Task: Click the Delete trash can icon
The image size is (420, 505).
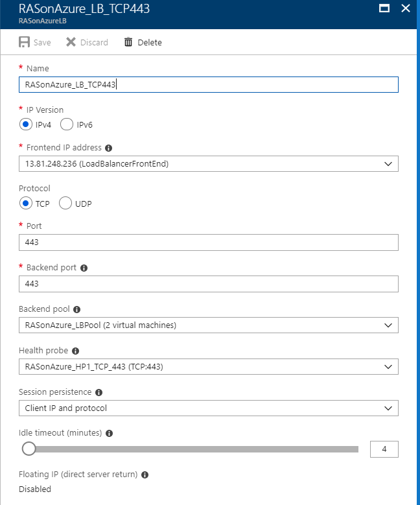Action: 128,42
